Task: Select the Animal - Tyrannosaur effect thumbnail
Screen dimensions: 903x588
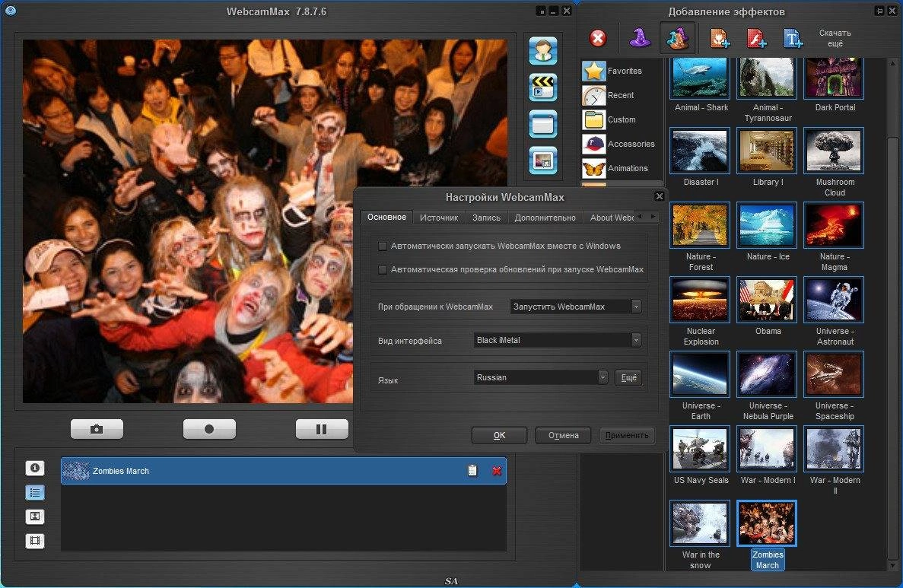Action: point(767,78)
